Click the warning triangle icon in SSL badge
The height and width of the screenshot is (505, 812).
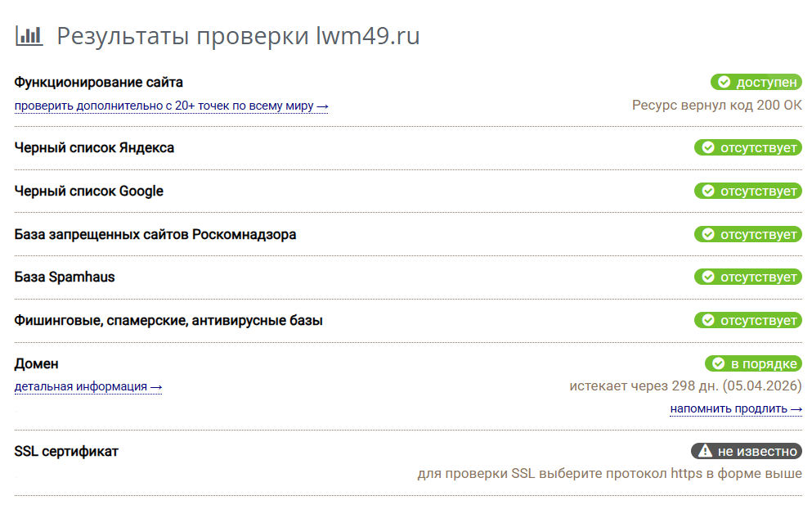point(705,451)
